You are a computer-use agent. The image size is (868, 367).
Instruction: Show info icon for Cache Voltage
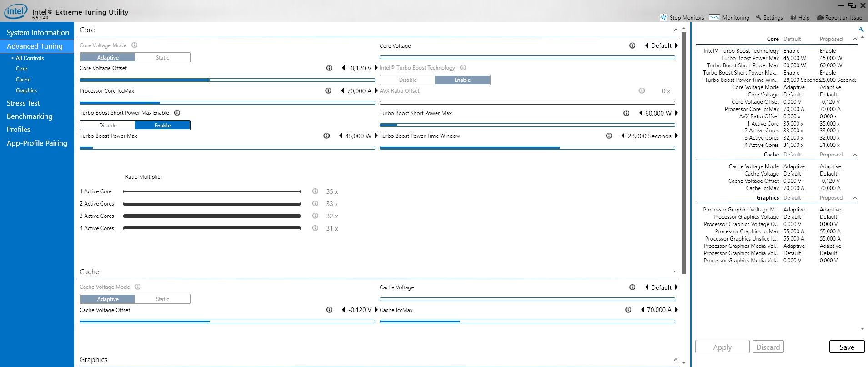pos(632,287)
